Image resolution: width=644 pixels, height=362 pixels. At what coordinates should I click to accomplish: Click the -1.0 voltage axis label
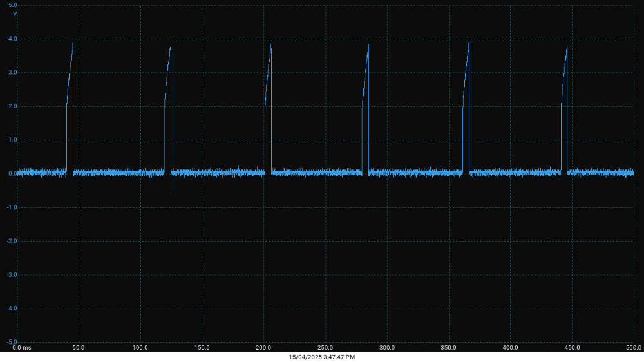[12, 207]
